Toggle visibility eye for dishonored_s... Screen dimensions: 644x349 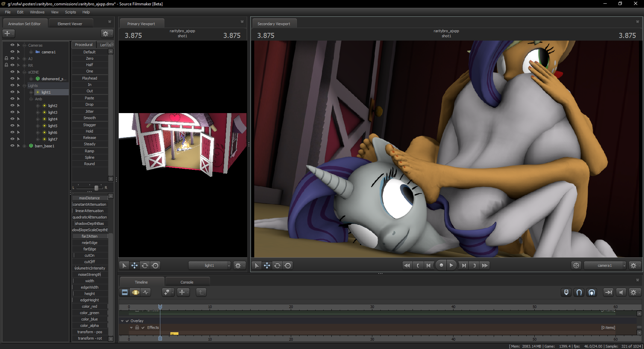coord(12,79)
